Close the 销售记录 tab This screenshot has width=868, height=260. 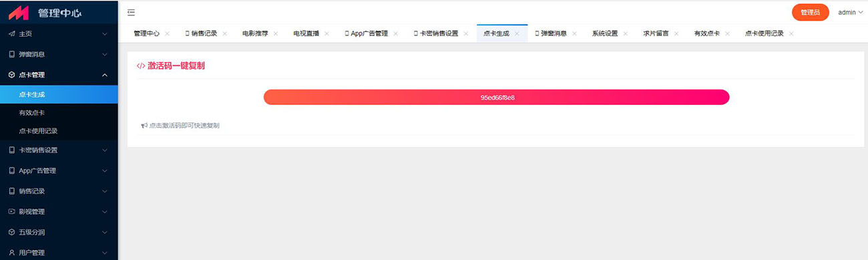click(x=225, y=33)
